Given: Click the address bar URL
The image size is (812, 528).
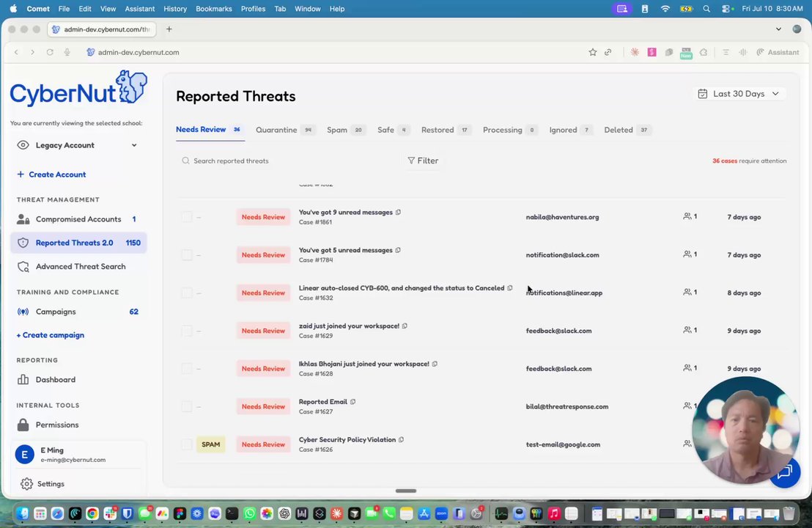Looking at the screenshot, I should [x=139, y=52].
